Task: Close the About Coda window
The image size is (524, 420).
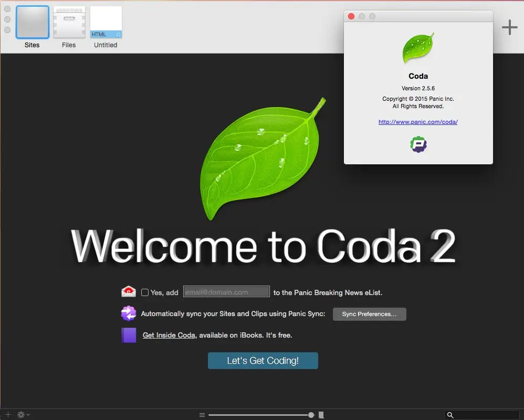Action: [x=351, y=16]
